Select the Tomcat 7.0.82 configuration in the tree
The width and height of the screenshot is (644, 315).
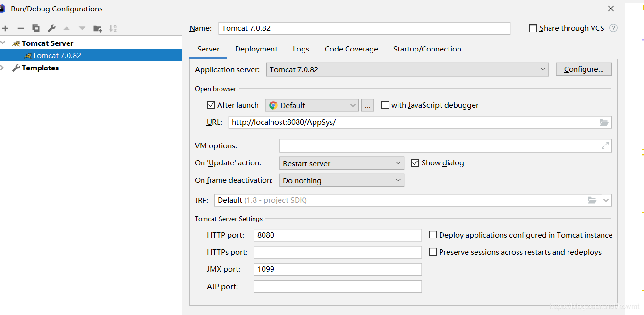[x=91, y=55]
